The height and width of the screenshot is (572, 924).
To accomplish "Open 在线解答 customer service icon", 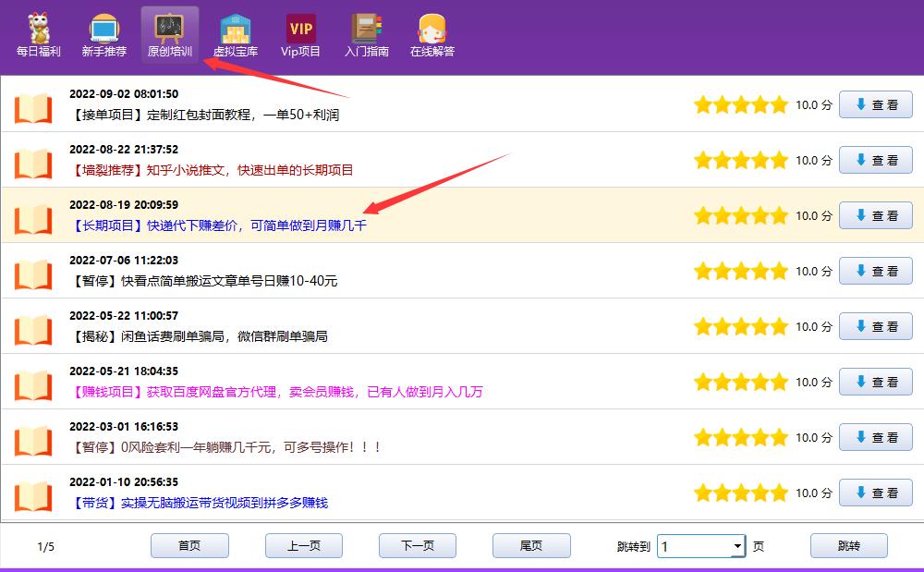I will 432,29.
